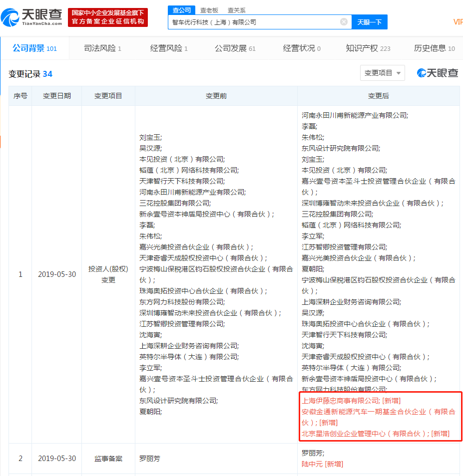
Task: Click the VIP link in the header
Action: tap(458, 22)
